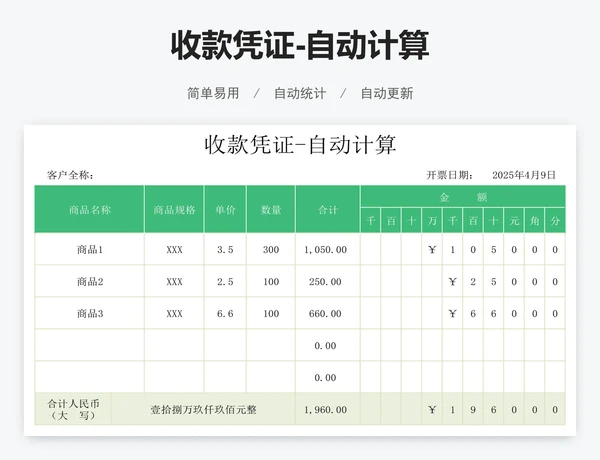The image size is (600, 460).
Task: Select quantity 100 in 商品3 row
Action: 271,314
